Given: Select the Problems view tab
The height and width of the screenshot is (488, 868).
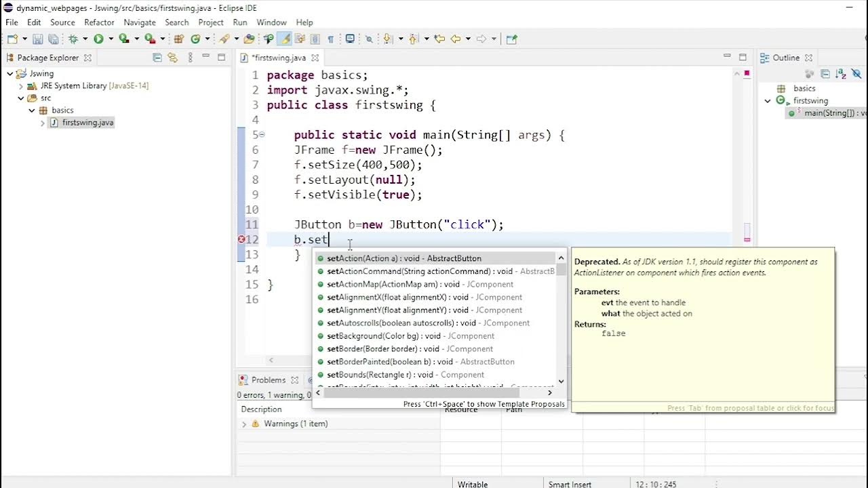Looking at the screenshot, I should point(268,380).
